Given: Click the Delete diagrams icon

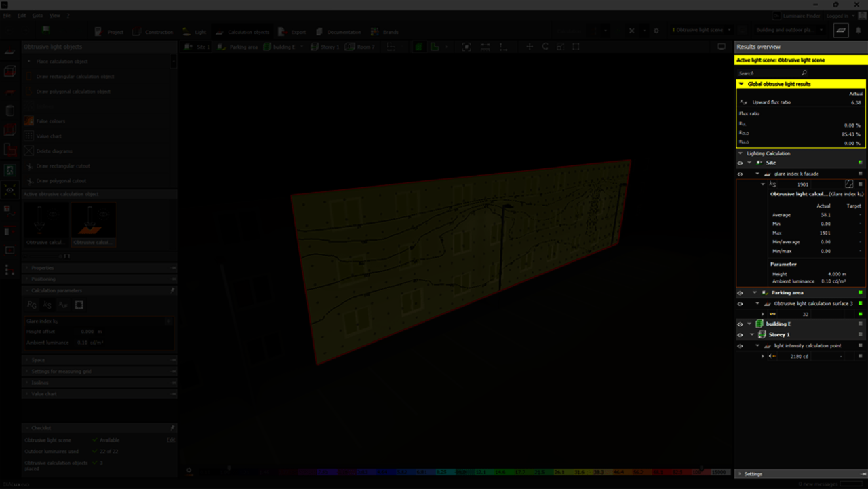Looking at the screenshot, I should (28, 151).
